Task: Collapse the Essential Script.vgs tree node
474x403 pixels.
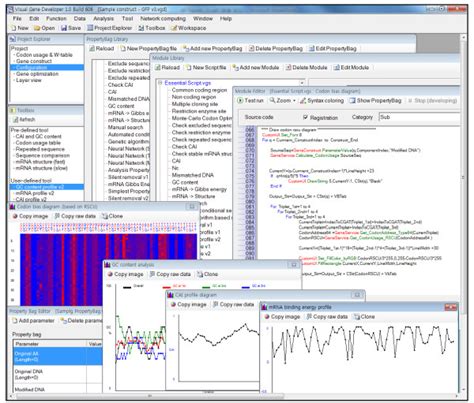Action: (x=160, y=82)
